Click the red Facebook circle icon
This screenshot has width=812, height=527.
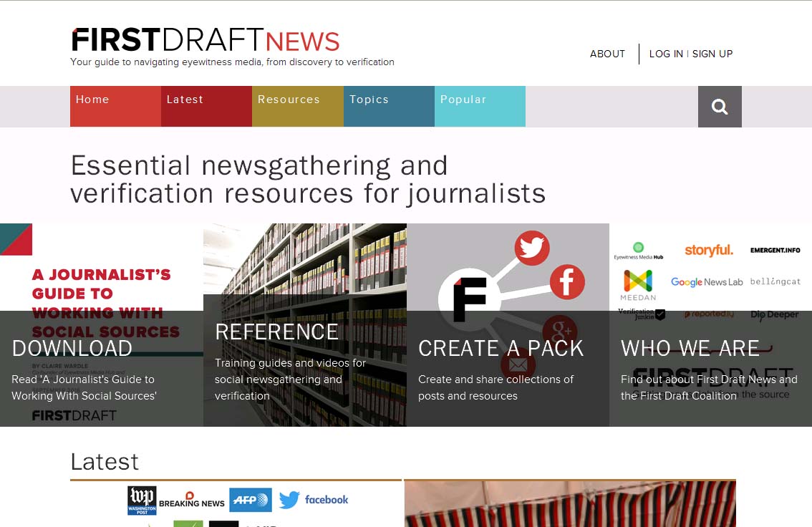point(567,282)
